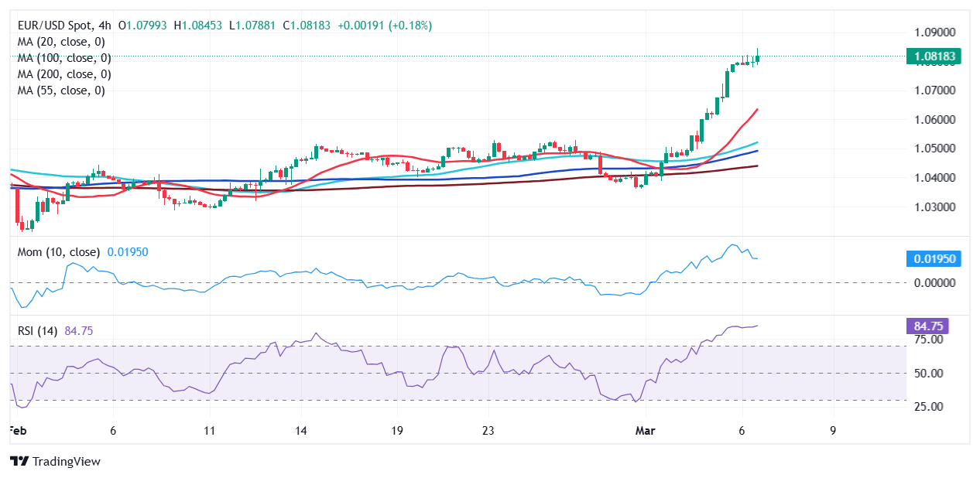Image resolution: width=980 pixels, height=478 pixels.
Task: Select the MA (200, close, 0) legend
Action: point(64,74)
